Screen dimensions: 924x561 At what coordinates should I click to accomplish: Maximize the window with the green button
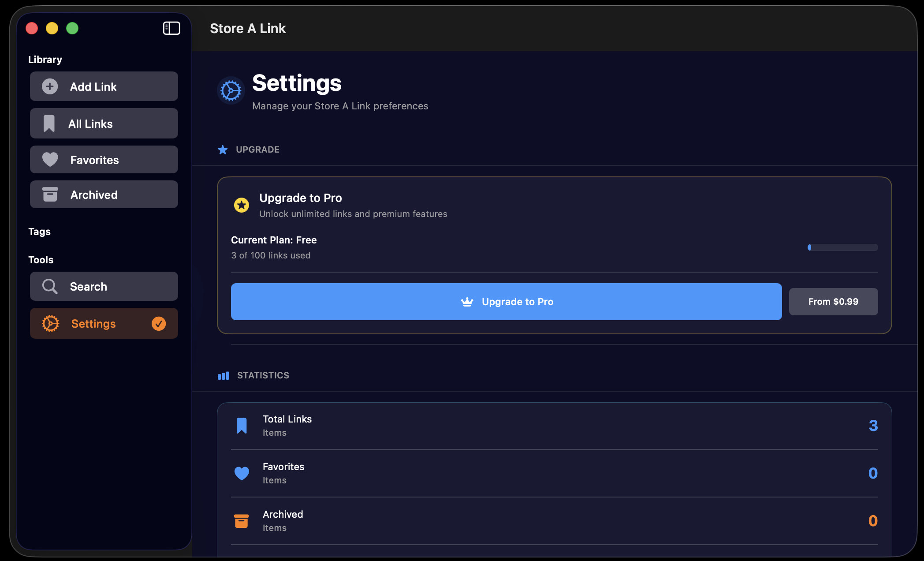(x=72, y=28)
